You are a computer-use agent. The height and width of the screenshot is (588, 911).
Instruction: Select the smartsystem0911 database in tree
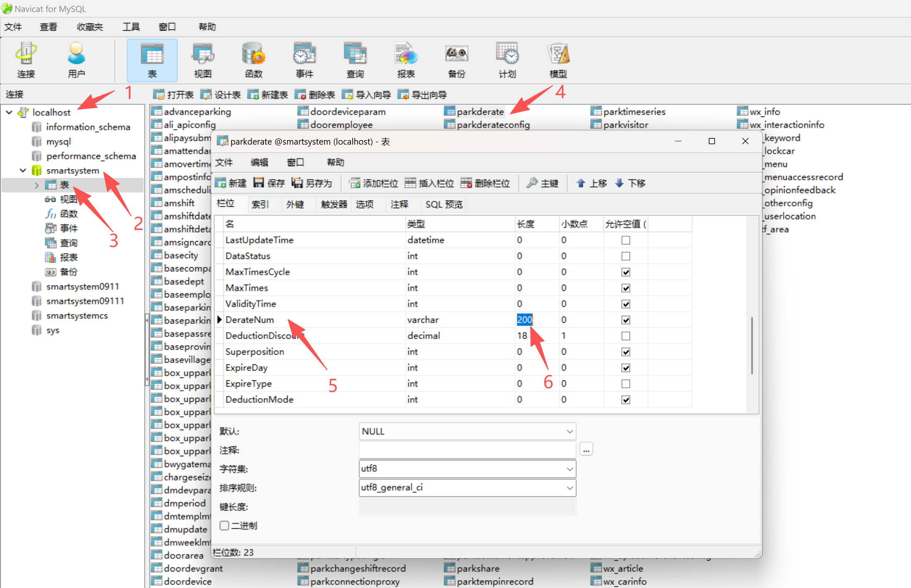click(82, 286)
